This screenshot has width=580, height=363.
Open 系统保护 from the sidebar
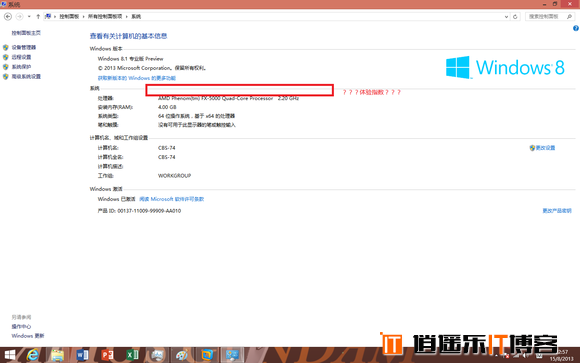pos(21,67)
